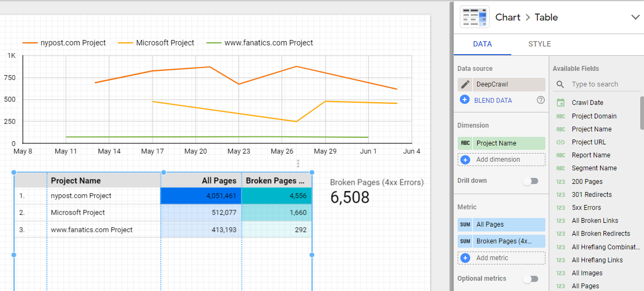Click the three-dot handle above the table
This screenshot has width=644, height=291.
click(298, 163)
